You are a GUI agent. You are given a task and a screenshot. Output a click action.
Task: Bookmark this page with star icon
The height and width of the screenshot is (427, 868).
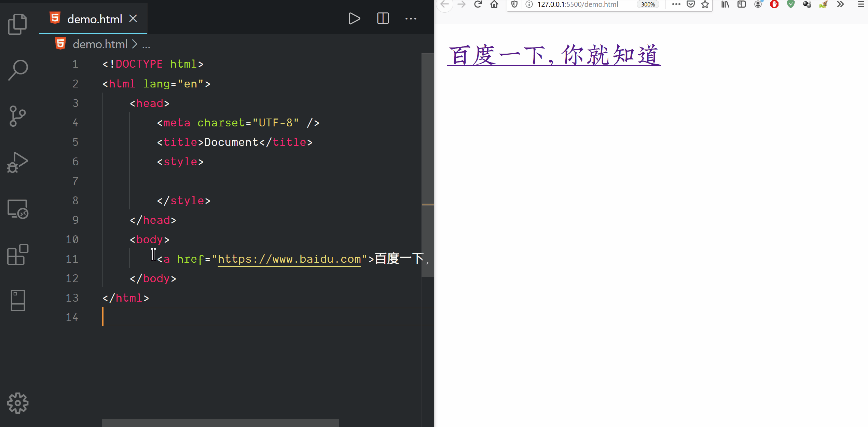[705, 4]
